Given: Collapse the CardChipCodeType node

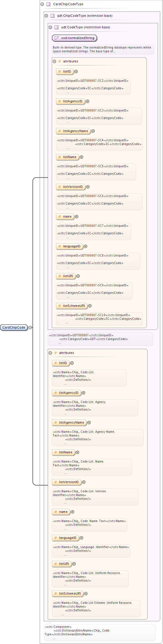Looking at the screenshot, I should [42, 4].
